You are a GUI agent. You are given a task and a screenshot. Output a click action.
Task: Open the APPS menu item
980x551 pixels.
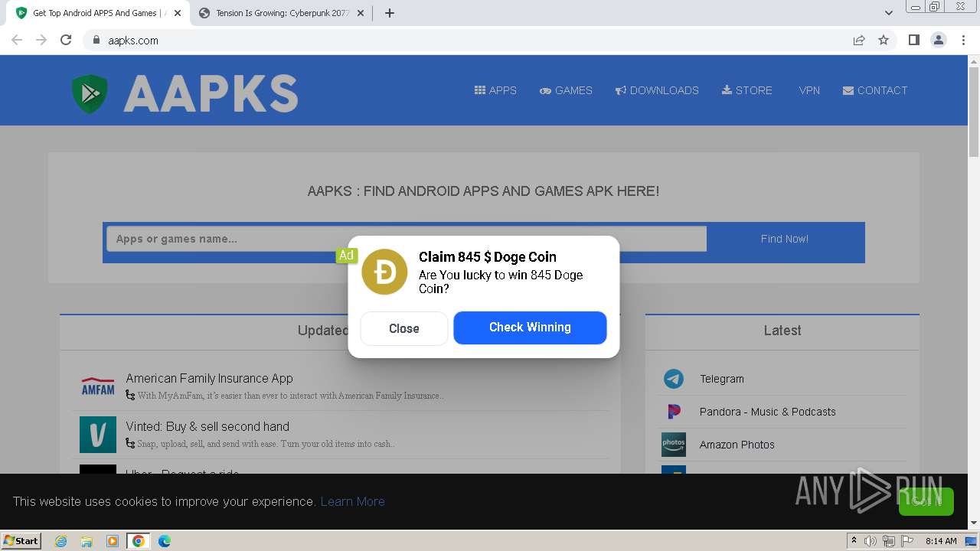coord(495,90)
